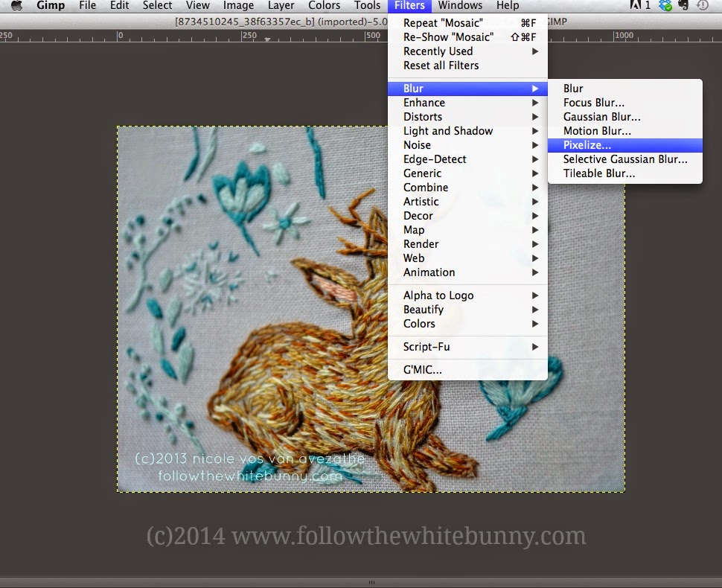Expand the Distorts submenu
The height and width of the screenshot is (588, 722).
pyautogui.click(x=468, y=117)
